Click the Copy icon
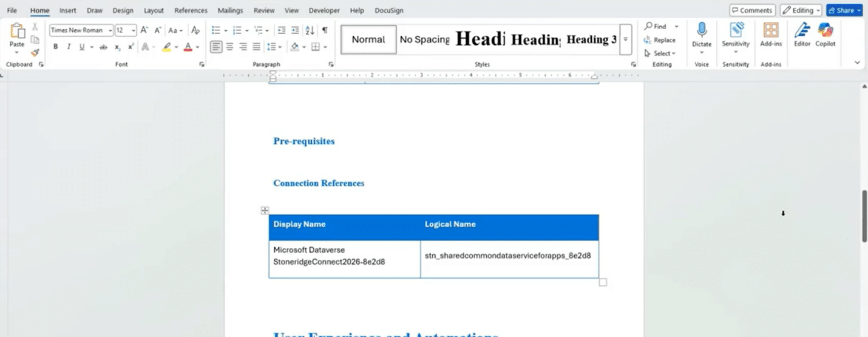The image size is (868, 337). pos(35,39)
